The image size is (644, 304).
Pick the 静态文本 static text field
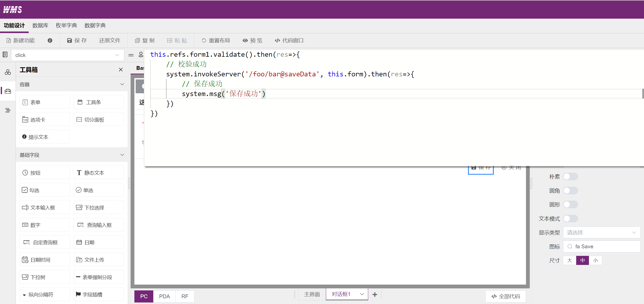(99, 173)
